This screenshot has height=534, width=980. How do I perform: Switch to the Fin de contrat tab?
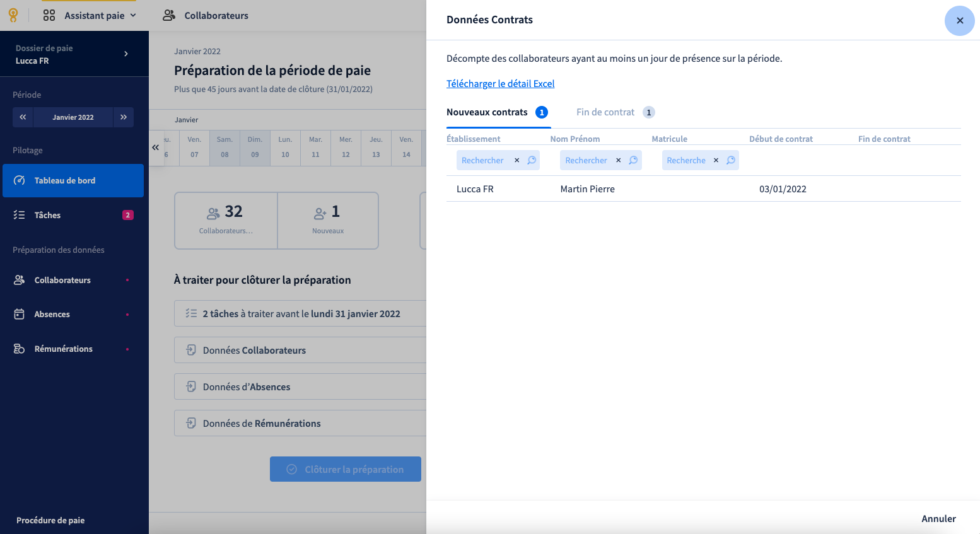[x=605, y=112]
